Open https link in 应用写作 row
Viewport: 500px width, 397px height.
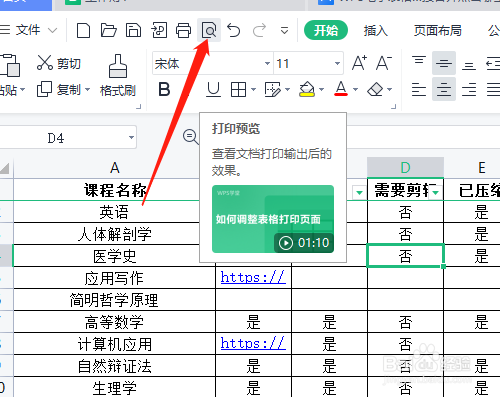tap(253, 277)
